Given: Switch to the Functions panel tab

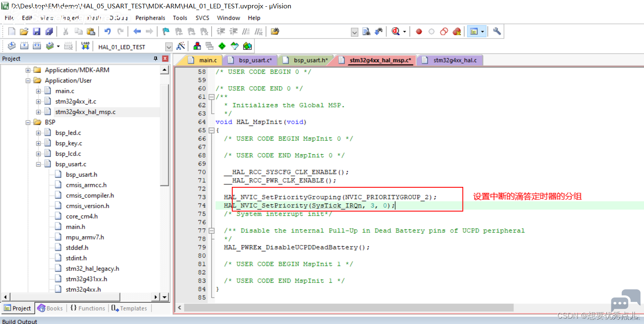Looking at the screenshot, I should 87,308.
